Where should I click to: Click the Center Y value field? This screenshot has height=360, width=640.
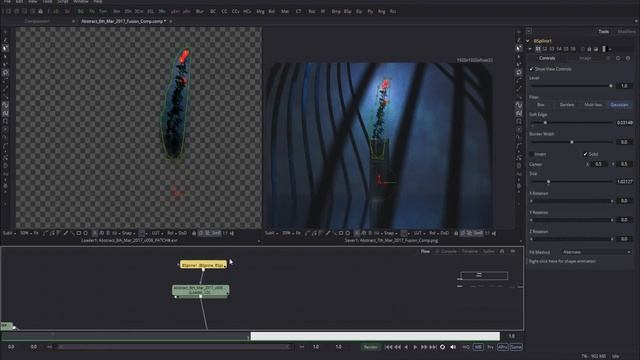click(624, 164)
